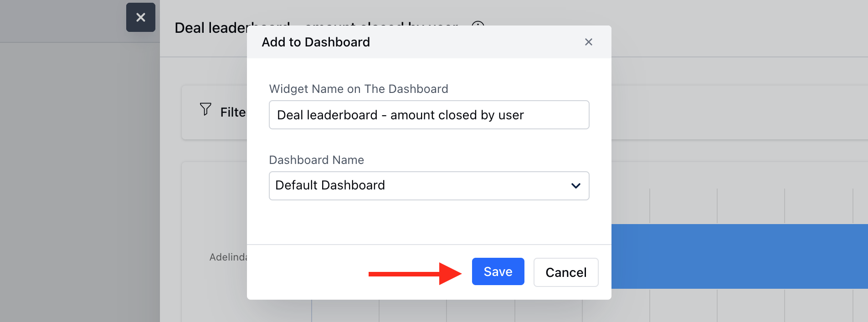Click the filter card right of the dialog
The height and width of the screenshot is (322, 868).
(x=740, y=112)
